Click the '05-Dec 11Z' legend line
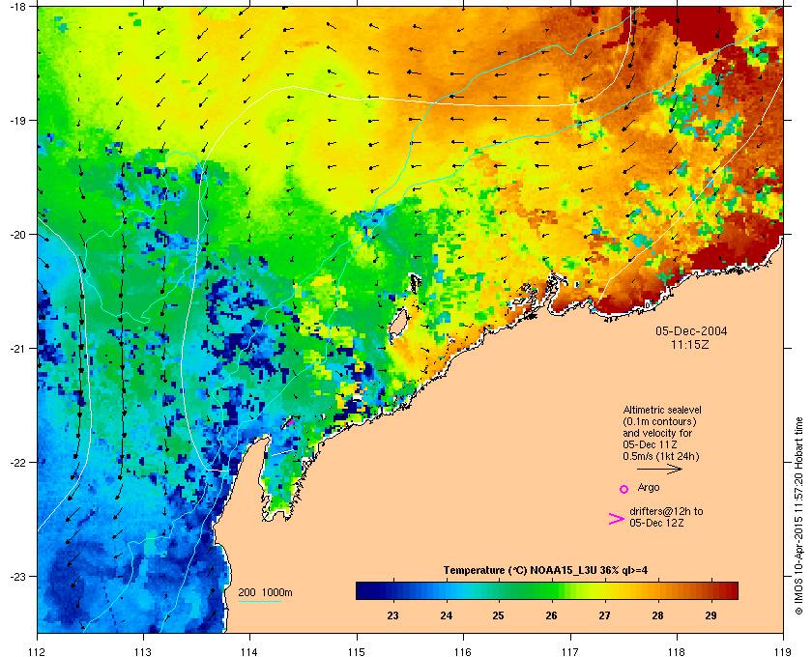Image resolution: width=812 pixels, height=657 pixels. coord(650,444)
